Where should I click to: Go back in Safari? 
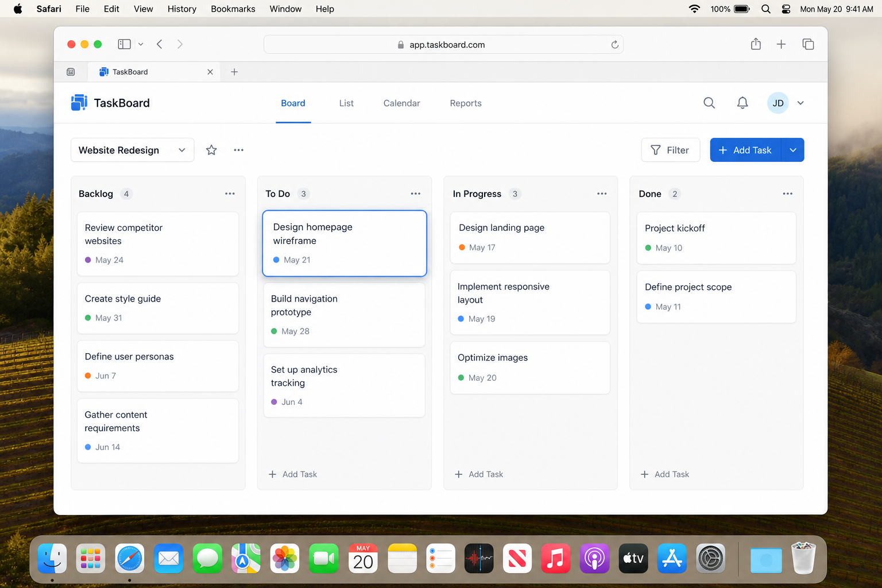[x=160, y=44]
